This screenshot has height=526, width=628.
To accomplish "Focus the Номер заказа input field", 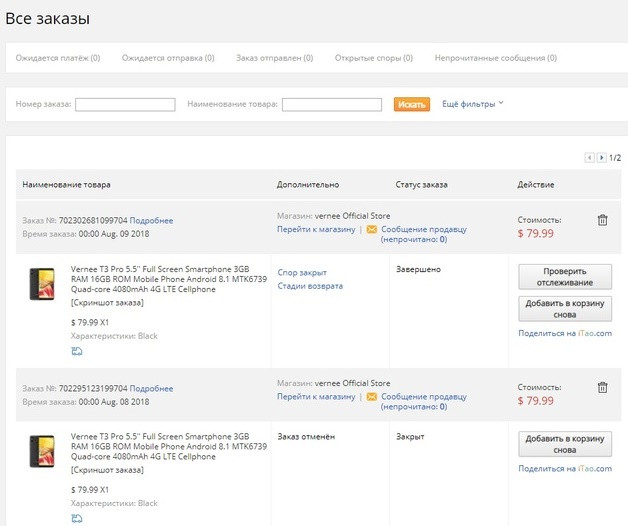I will (125, 105).
